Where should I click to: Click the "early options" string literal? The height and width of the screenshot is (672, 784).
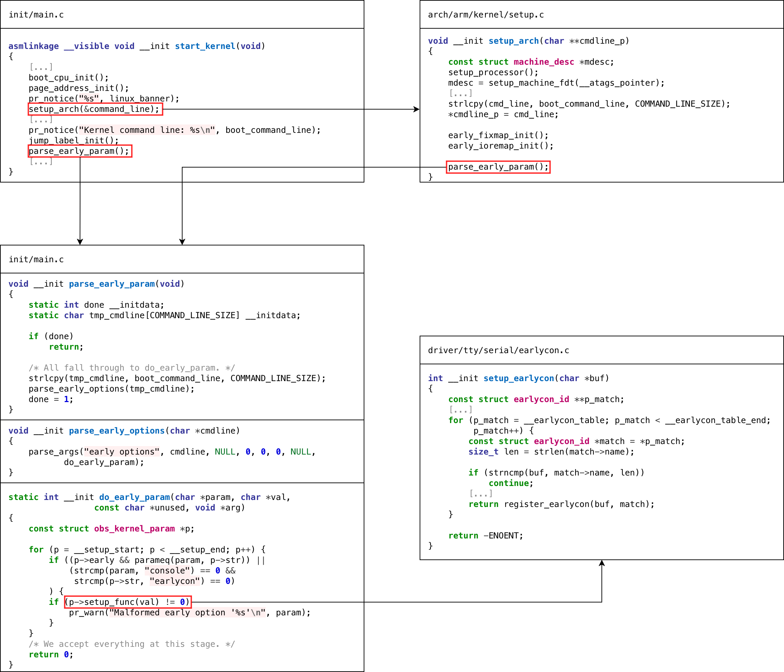point(122,452)
